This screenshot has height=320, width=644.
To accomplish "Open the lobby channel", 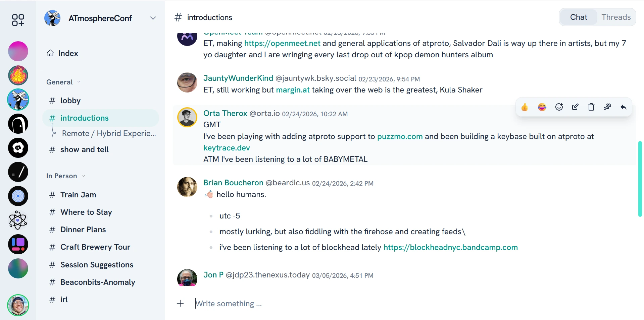I will pos(70,101).
